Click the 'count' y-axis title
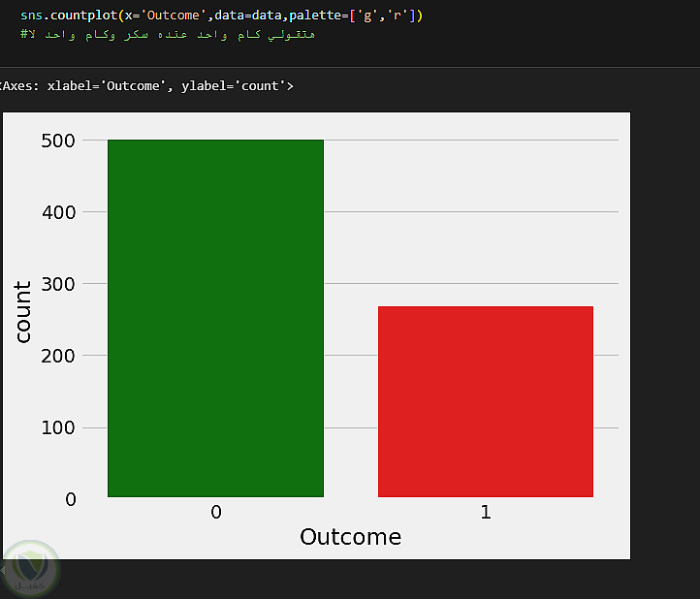The image size is (700, 599). 23,311
